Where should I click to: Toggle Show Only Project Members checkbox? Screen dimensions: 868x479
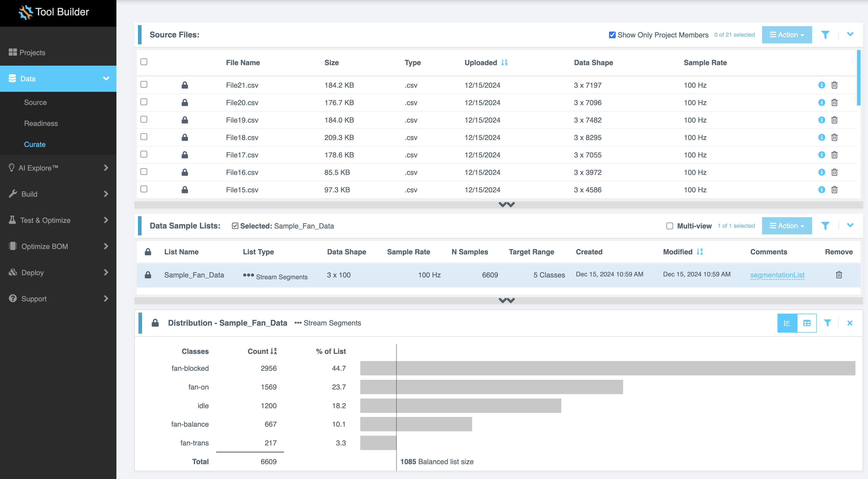coord(612,35)
